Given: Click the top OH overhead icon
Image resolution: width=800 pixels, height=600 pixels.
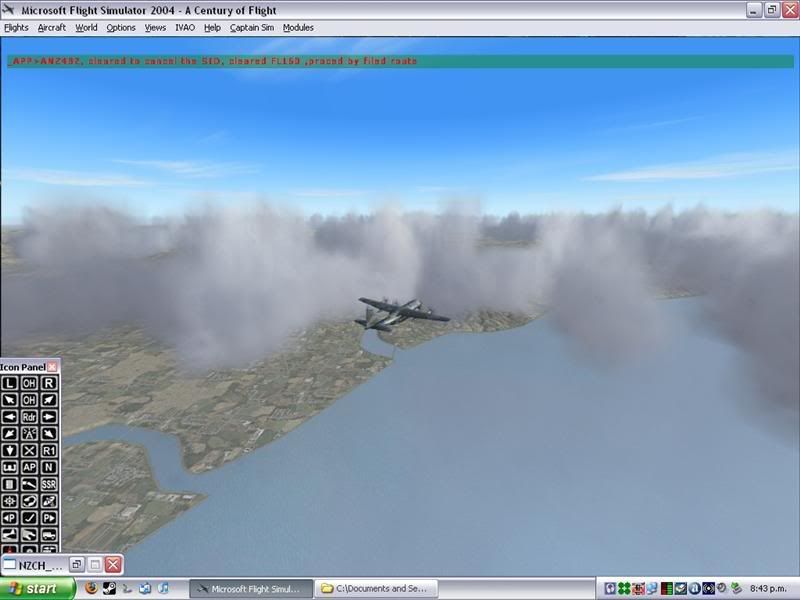Looking at the screenshot, I should pos(29,383).
